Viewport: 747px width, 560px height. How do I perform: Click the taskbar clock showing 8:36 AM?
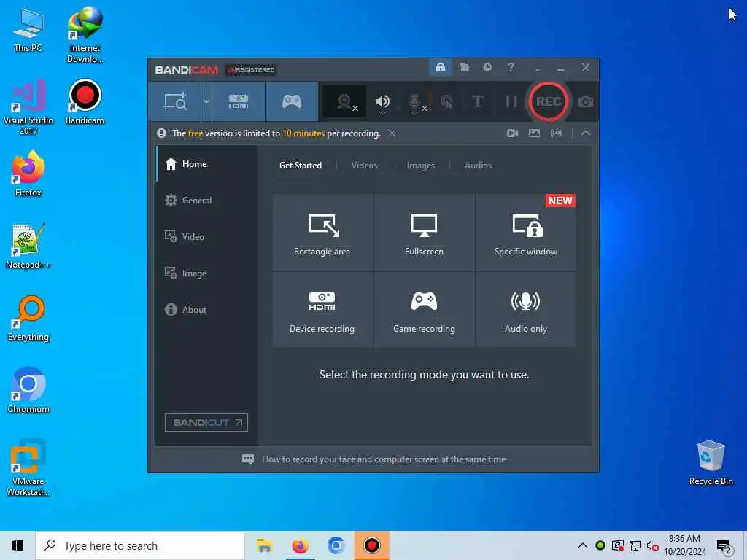tap(684, 545)
